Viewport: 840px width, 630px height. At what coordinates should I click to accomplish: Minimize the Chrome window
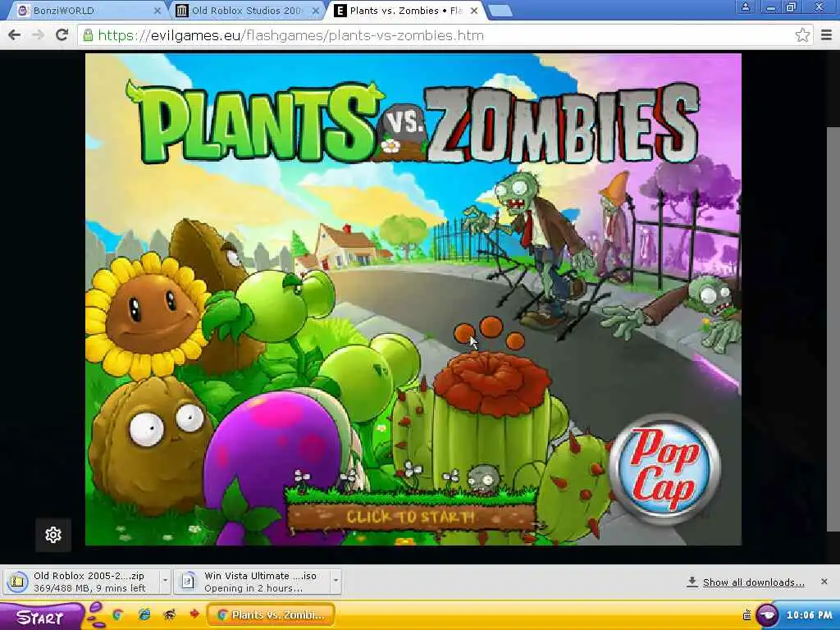770,7
